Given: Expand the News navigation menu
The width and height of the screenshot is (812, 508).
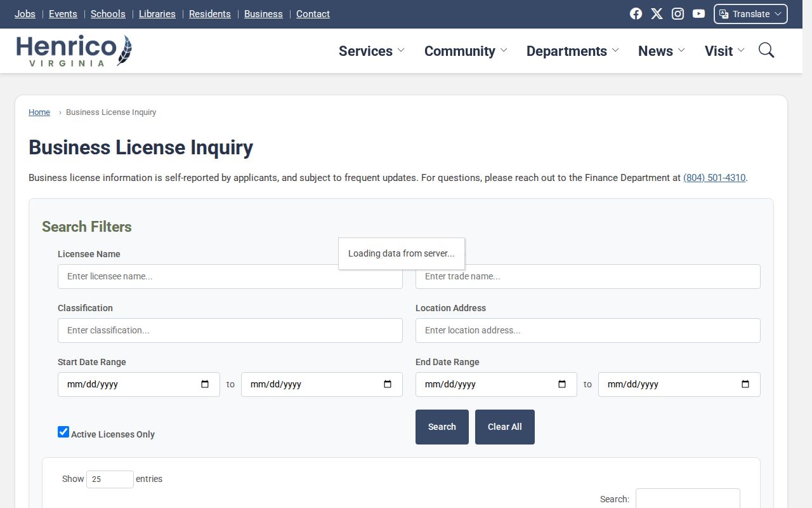Looking at the screenshot, I should click(x=662, y=51).
